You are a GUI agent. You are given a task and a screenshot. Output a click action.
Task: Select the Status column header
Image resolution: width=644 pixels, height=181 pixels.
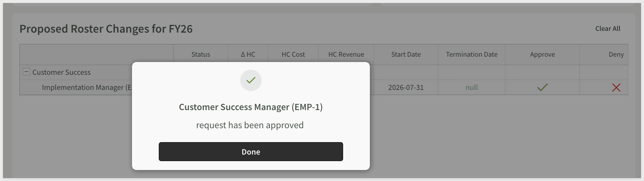(x=201, y=55)
